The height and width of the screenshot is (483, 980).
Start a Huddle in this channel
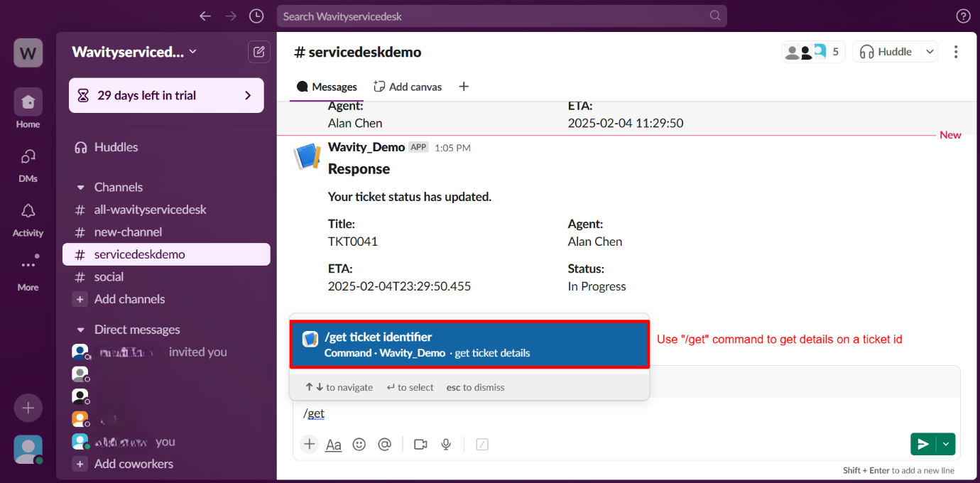(x=886, y=52)
